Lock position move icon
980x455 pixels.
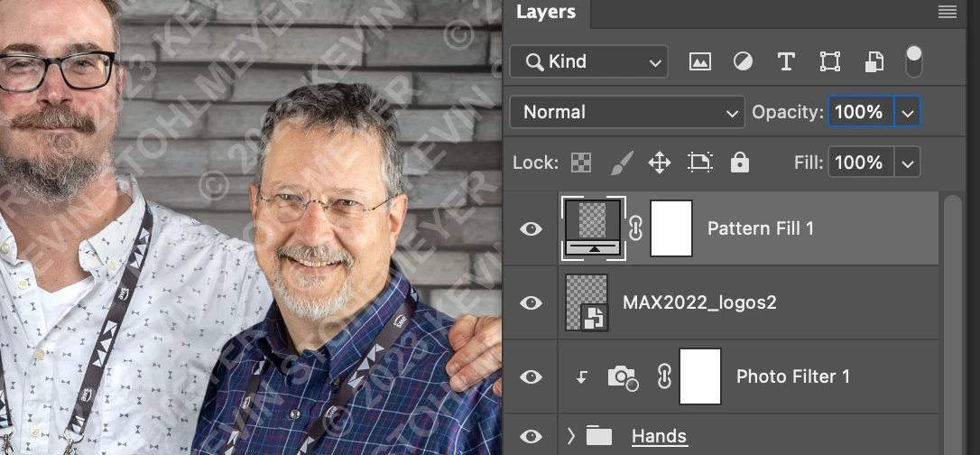coord(660,163)
